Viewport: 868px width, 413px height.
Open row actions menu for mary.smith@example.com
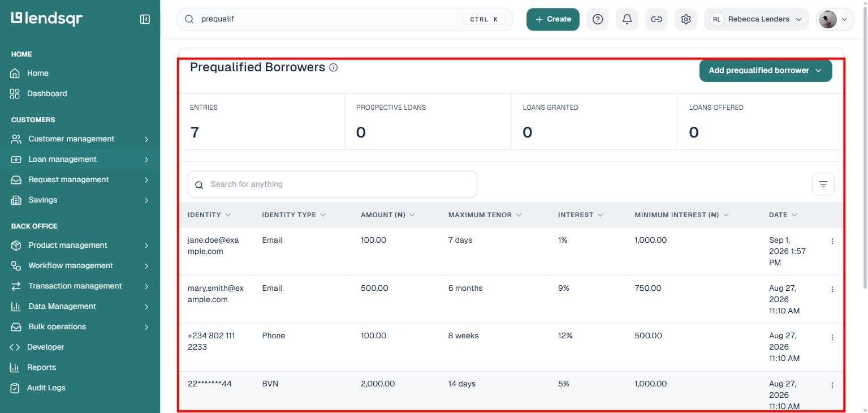(832, 289)
